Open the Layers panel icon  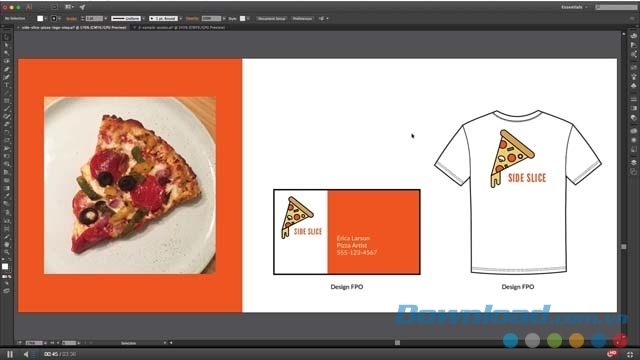633,162
